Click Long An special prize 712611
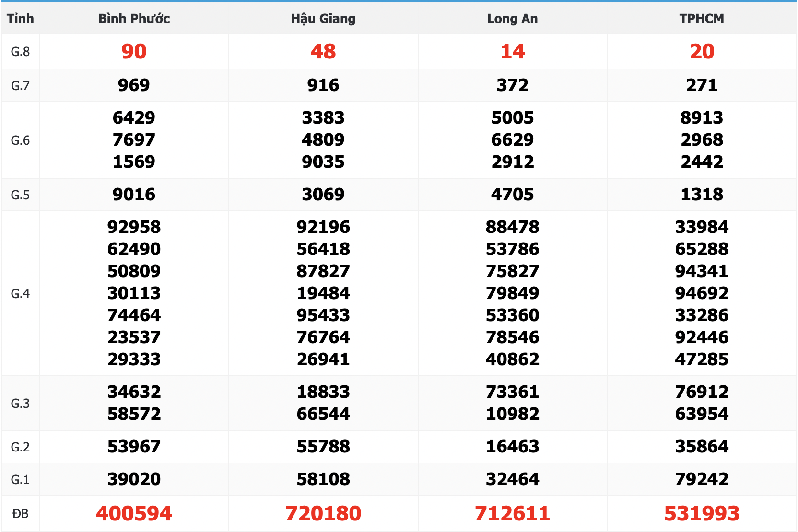This screenshot has width=798, height=532. coord(512,513)
